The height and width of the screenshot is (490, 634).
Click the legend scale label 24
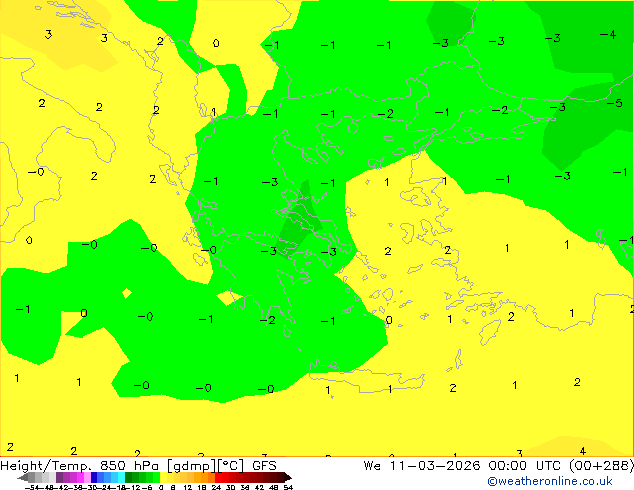pos(216,487)
